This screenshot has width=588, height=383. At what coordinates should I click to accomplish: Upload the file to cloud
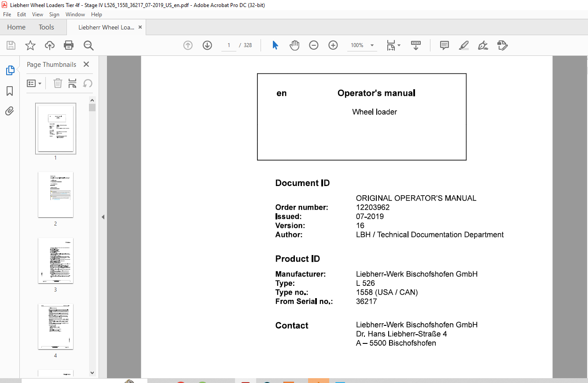pyautogui.click(x=50, y=45)
